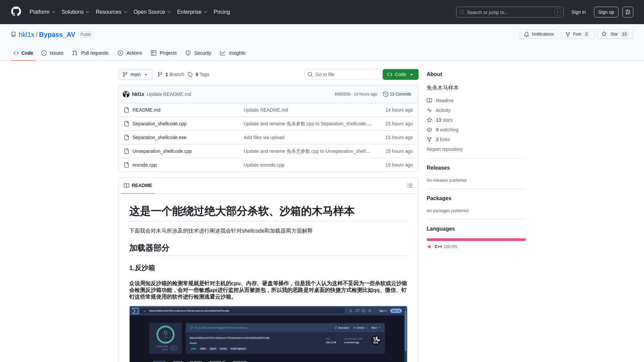Open the command palette keyboard shortcut icon
Image resolution: width=644 pixels, height=362 pixels.
tap(628, 12)
